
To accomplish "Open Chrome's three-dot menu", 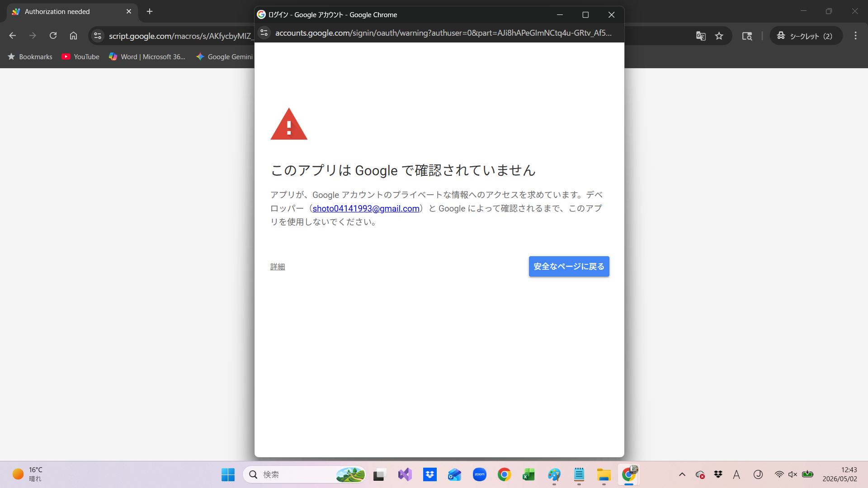I will tap(855, 36).
